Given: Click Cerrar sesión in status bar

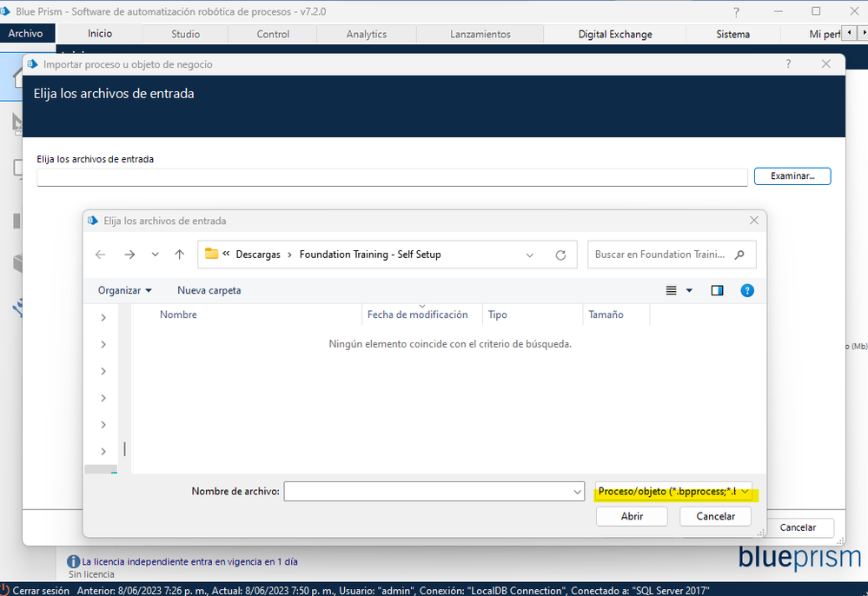Looking at the screenshot, I should click(x=41, y=591).
